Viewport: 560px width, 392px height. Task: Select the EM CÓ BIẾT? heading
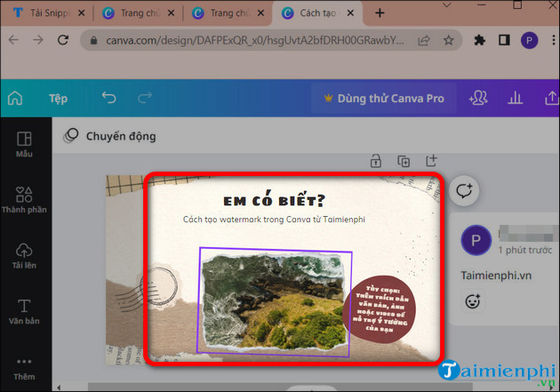(x=275, y=200)
